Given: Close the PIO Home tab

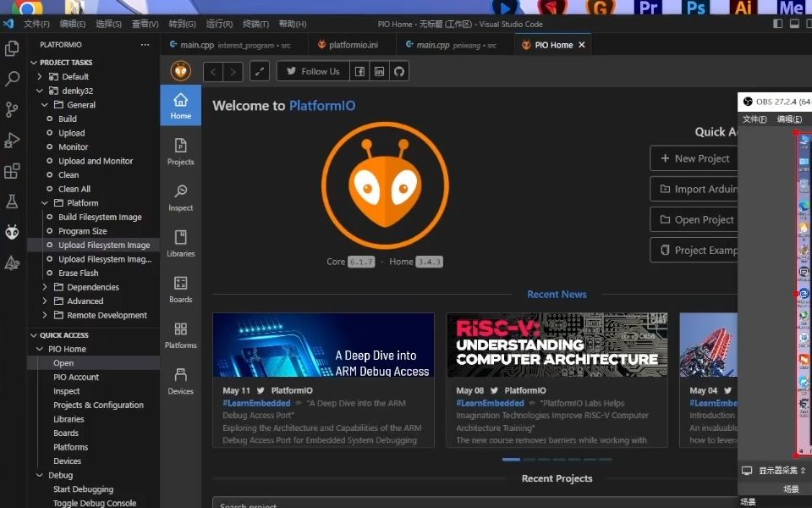Looking at the screenshot, I should [582, 45].
